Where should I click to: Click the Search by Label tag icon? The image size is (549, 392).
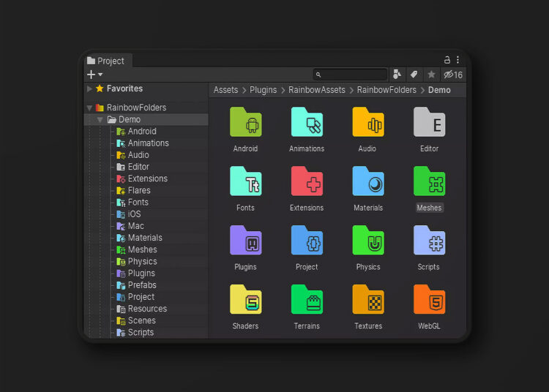[x=414, y=75]
